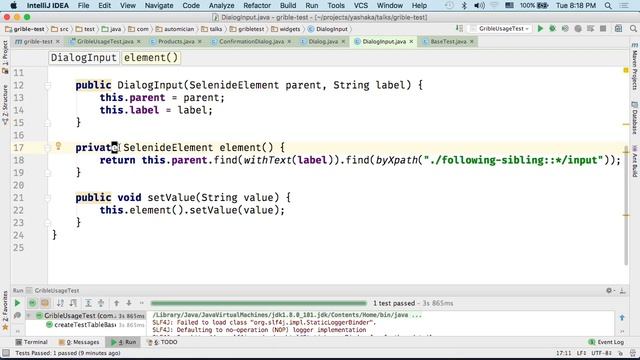Fold the DialogInput constructor at line 12
Image resolution: width=640 pixels, height=360 pixels.
point(48,85)
